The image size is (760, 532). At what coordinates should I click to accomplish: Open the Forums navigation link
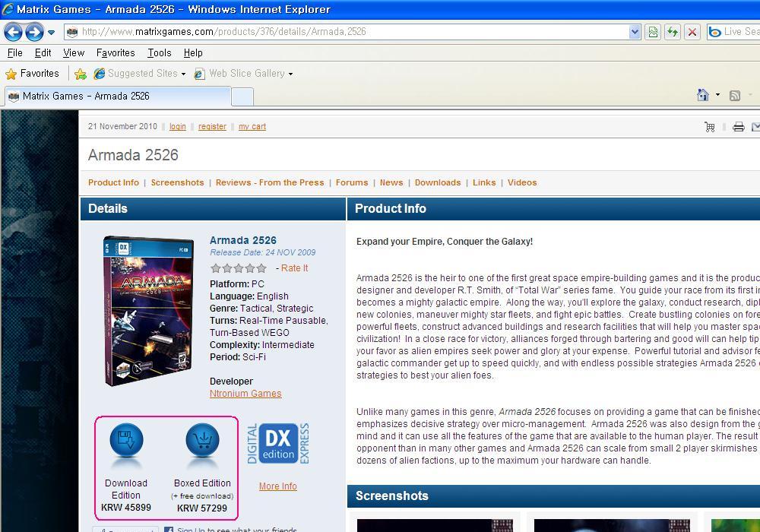point(352,182)
